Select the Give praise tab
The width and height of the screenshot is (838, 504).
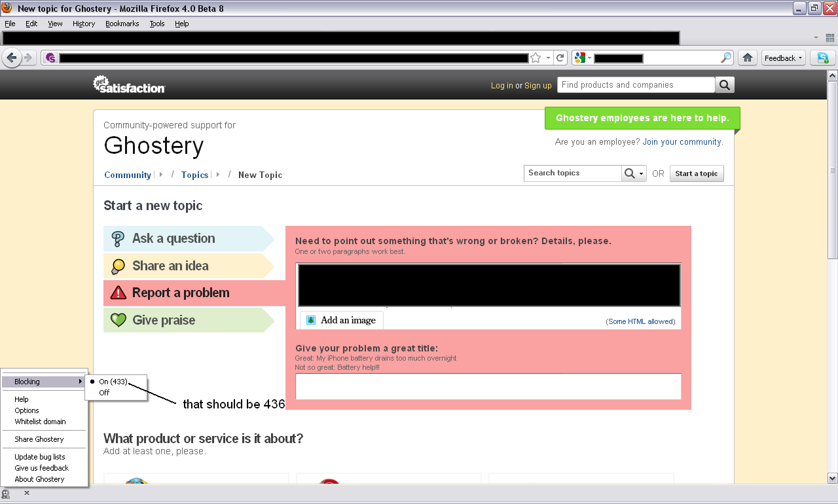[189, 320]
